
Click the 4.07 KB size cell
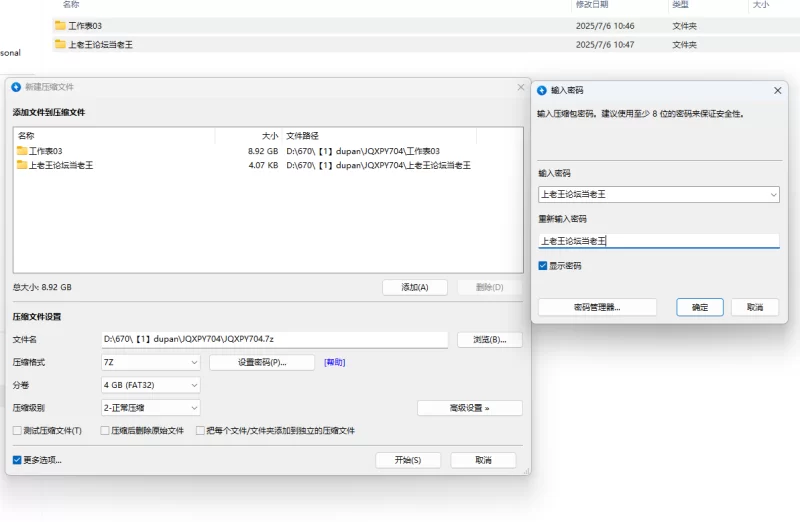pyautogui.click(x=263, y=165)
